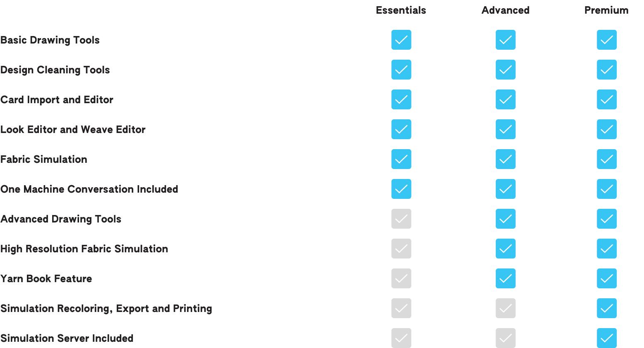Click Advanced checkmark for Yarn Book Feature
The image size is (644, 348).
pos(505,278)
